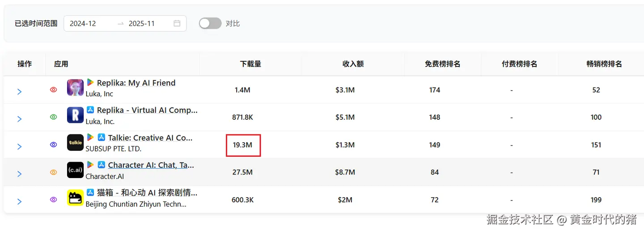
Task: Open Character AI: Chat, Ta... app link
Action: [x=151, y=165]
